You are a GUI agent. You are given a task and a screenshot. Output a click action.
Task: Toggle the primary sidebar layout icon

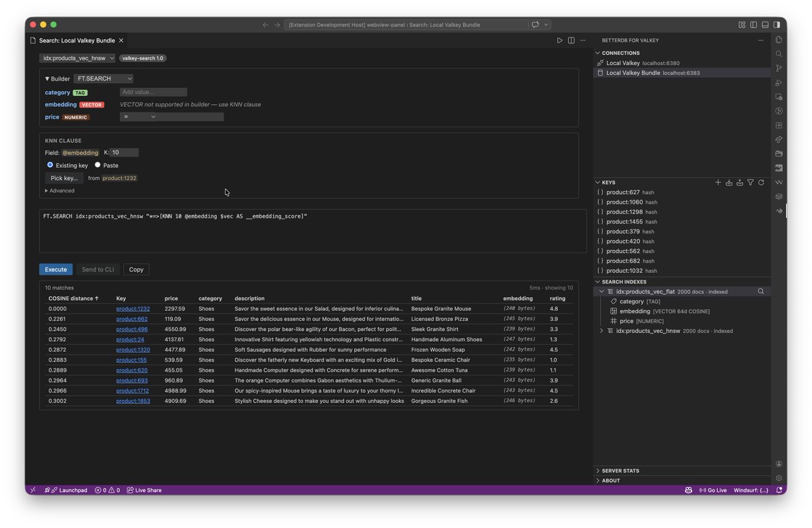tap(754, 25)
